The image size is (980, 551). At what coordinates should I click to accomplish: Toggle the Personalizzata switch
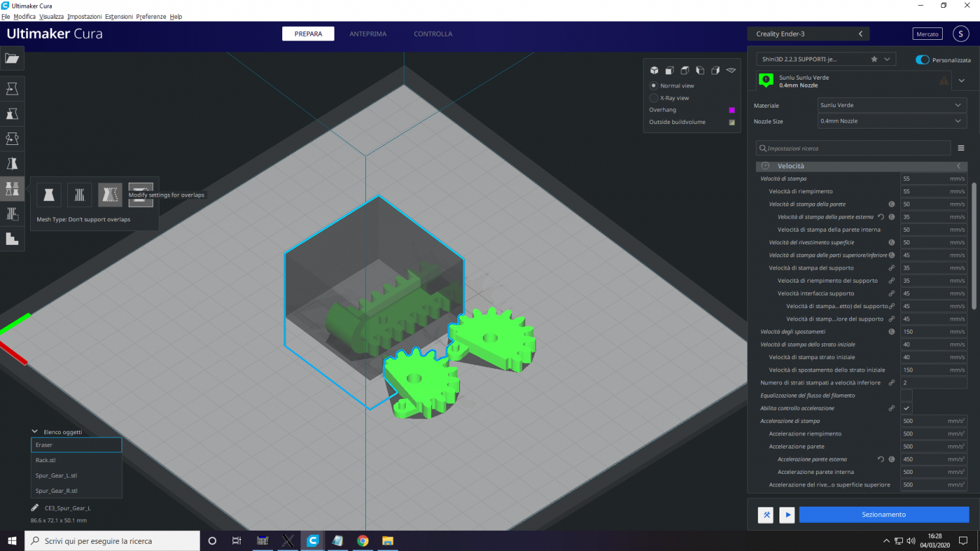tap(923, 60)
